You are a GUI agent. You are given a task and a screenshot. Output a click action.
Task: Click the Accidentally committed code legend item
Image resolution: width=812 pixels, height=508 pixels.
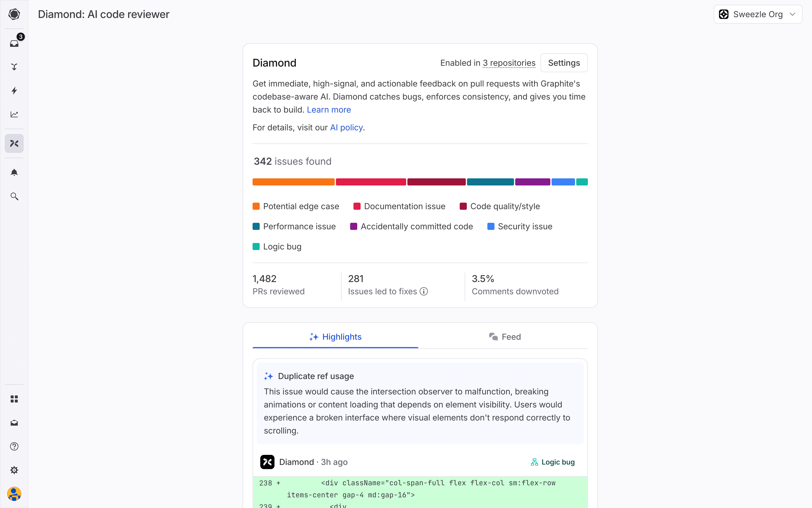[411, 227]
